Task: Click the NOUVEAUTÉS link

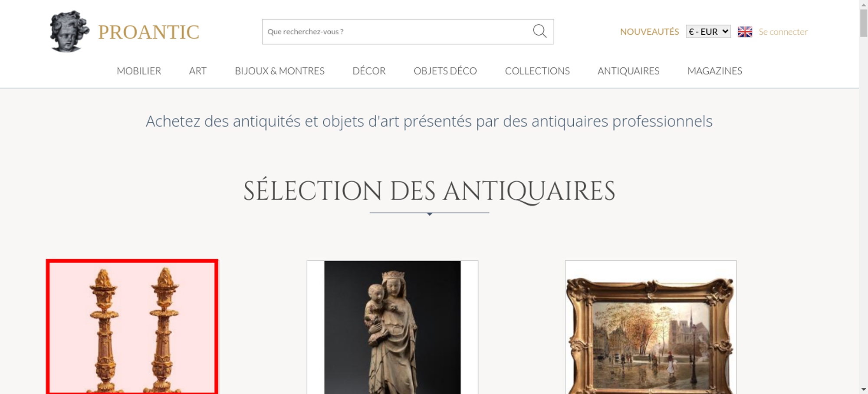Action: tap(649, 32)
